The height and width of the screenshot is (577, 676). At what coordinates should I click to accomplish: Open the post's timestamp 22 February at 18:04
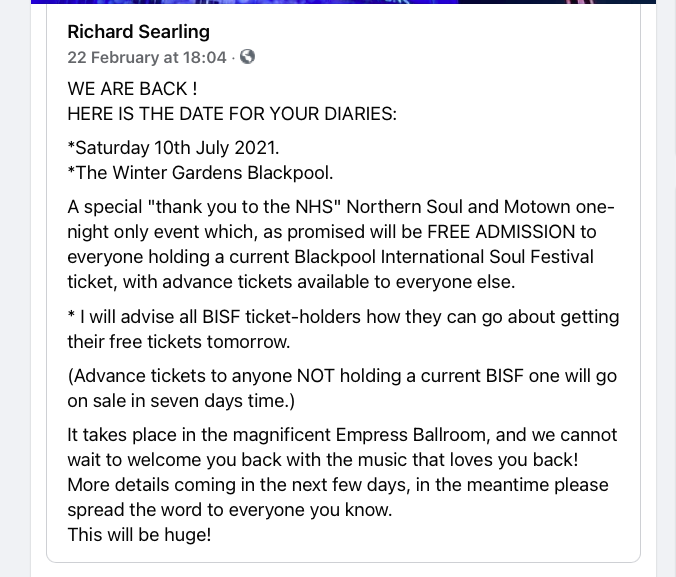click(x=147, y=57)
